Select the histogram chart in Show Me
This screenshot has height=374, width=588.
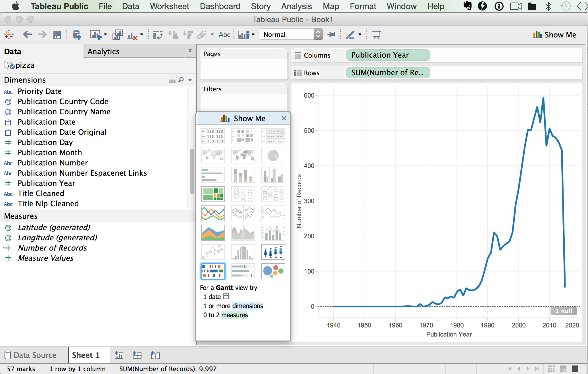pos(243,252)
